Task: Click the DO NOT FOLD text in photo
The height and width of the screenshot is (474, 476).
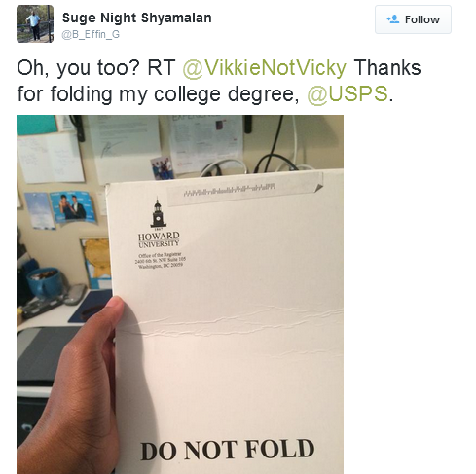Action: click(x=228, y=450)
